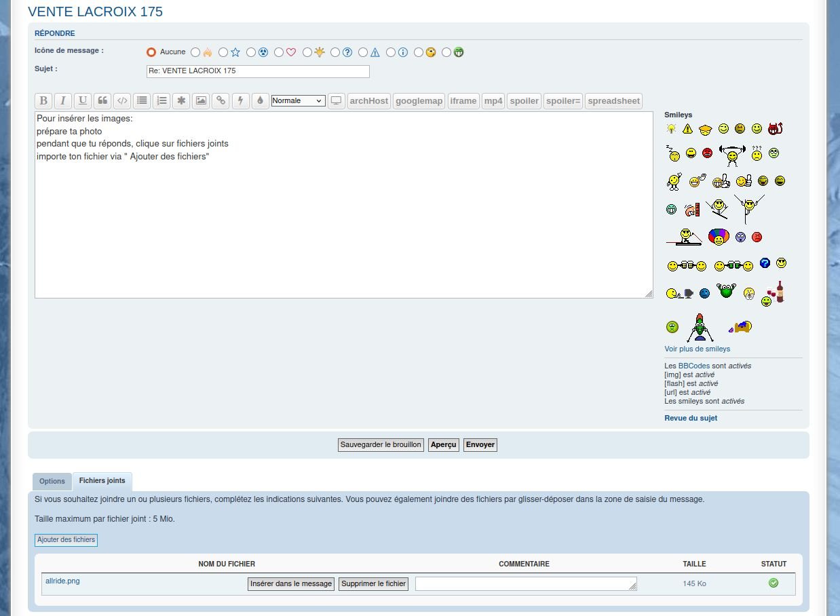Click the Envoyer button
The width and height of the screenshot is (840, 616).
click(x=480, y=445)
